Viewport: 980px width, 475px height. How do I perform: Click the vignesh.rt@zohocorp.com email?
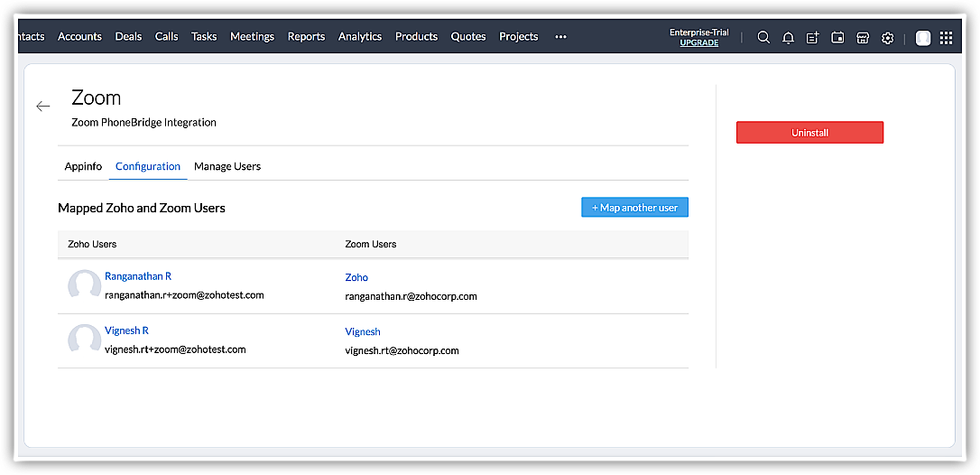402,350
